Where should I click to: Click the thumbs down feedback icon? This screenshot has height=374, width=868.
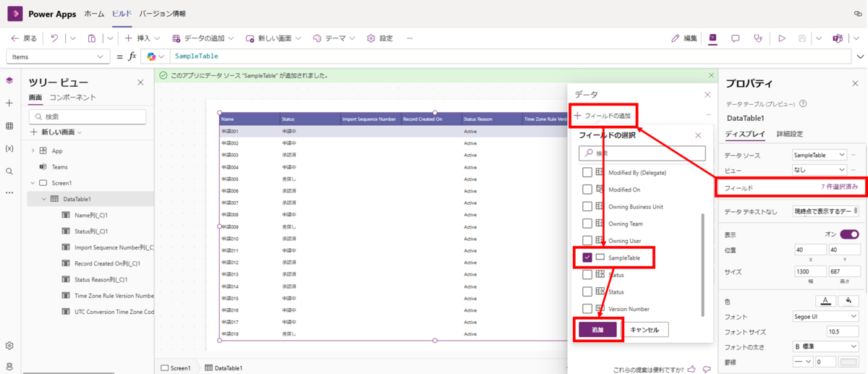(x=707, y=369)
